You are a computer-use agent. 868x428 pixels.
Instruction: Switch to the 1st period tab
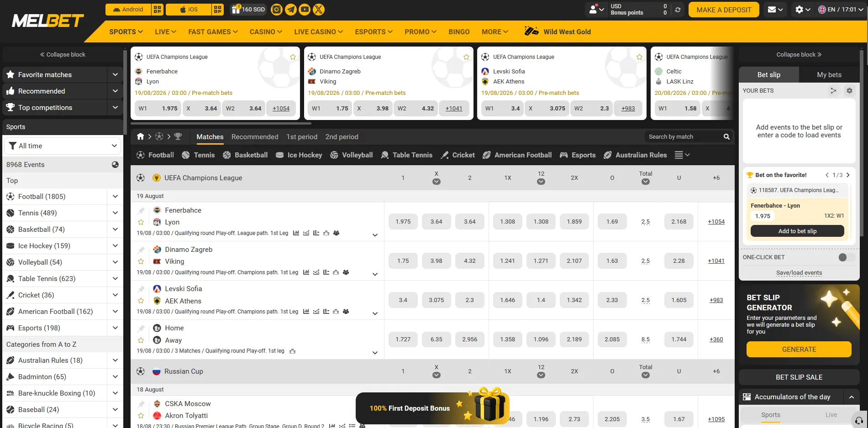click(302, 137)
